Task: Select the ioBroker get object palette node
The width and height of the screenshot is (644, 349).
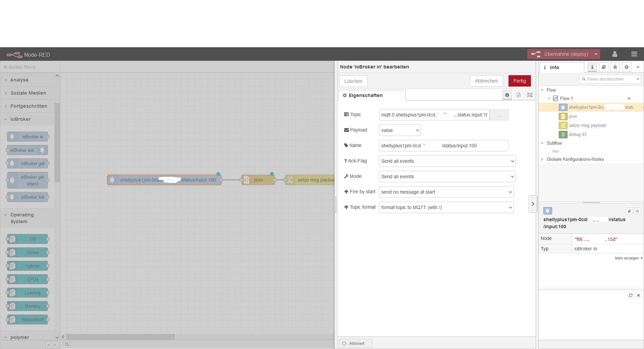Action: 28,180
